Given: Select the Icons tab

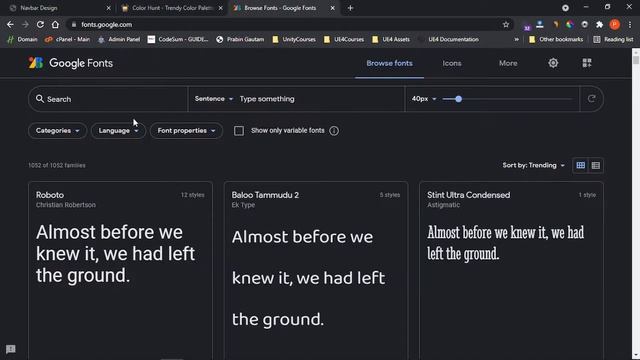Looking at the screenshot, I should [x=452, y=63].
